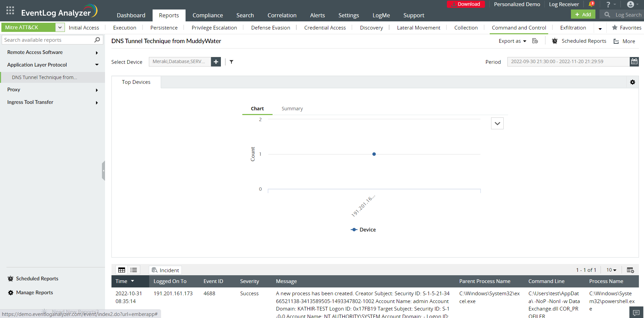The image size is (644, 318).
Task: Expand more tactics dropdown arrow after Exfiltration
Action: 600,28
